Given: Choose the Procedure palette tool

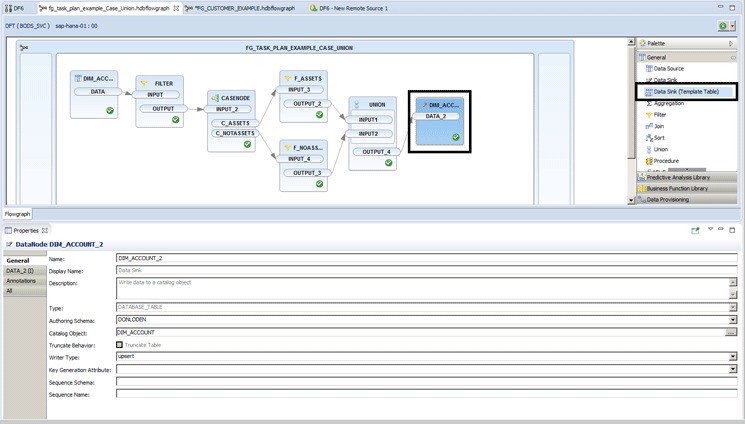Looking at the screenshot, I should [x=665, y=161].
